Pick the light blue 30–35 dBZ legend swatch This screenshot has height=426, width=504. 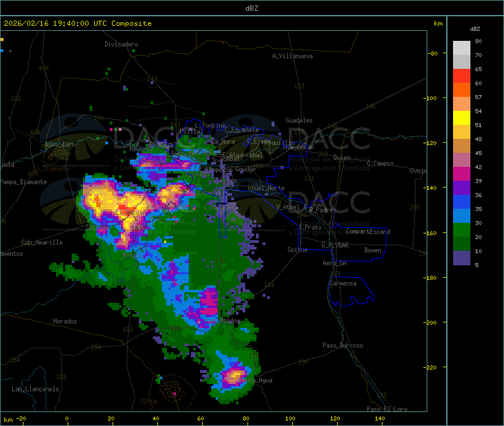461,216
